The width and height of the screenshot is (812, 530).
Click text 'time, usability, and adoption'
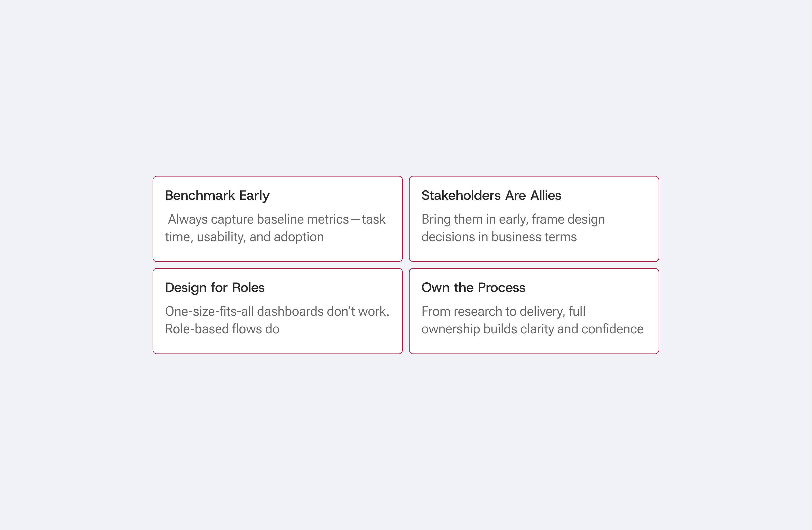coord(244,237)
